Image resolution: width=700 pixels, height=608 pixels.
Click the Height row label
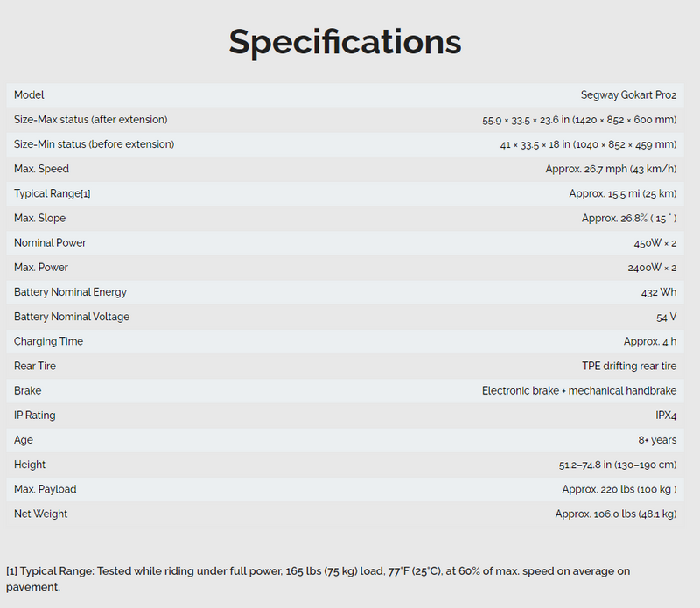click(x=30, y=465)
